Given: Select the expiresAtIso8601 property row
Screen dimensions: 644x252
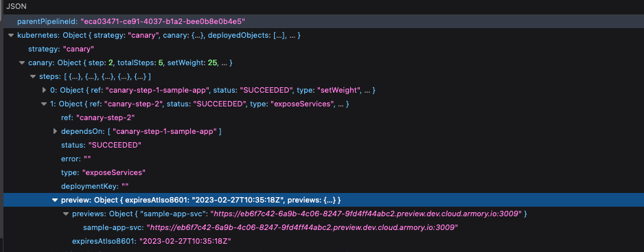Looking at the screenshot, I should [323, 241].
